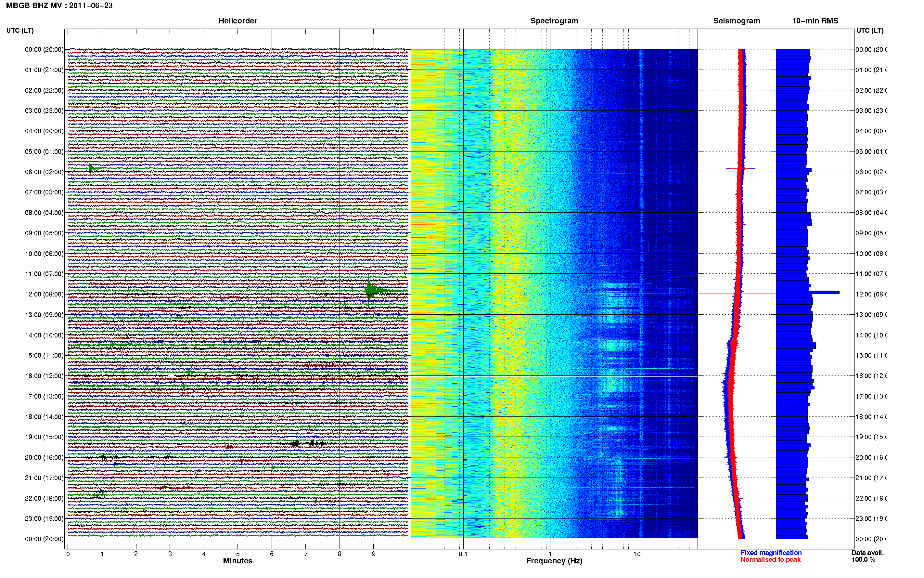
Task: Click left axis label 16:00 (12:00)
Action: (44, 376)
